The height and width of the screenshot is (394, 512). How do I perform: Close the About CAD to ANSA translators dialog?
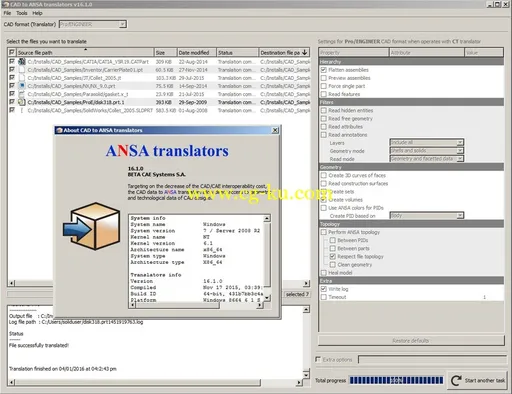[275, 130]
